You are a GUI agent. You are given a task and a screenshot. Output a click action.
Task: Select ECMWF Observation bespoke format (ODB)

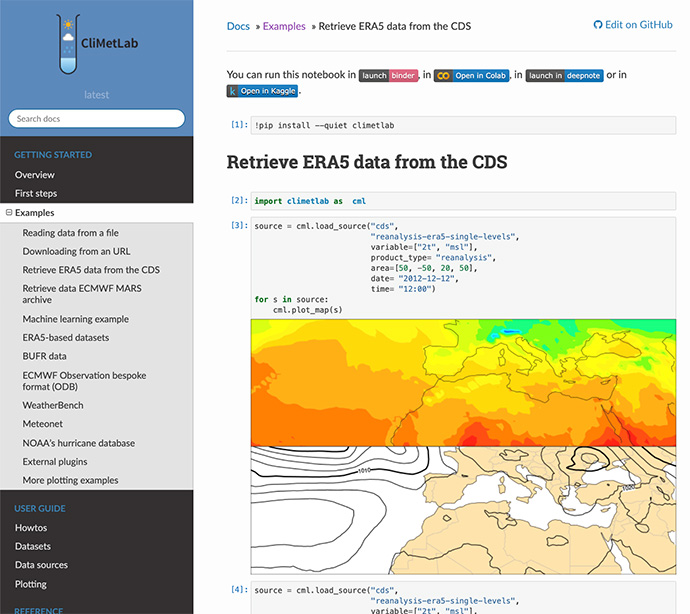(84, 381)
